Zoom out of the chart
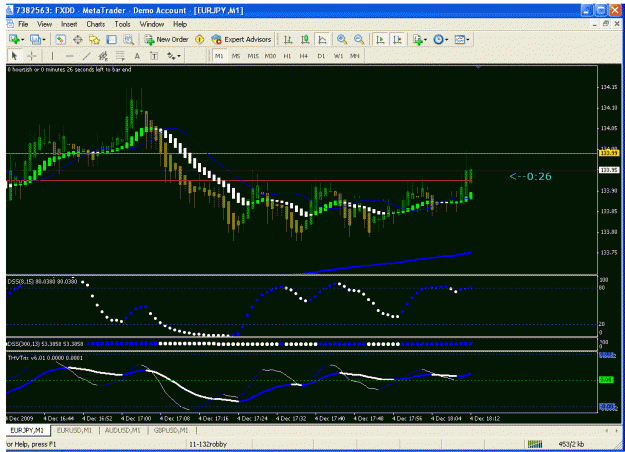This screenshot has width=625, height=452. pos(359,39)
